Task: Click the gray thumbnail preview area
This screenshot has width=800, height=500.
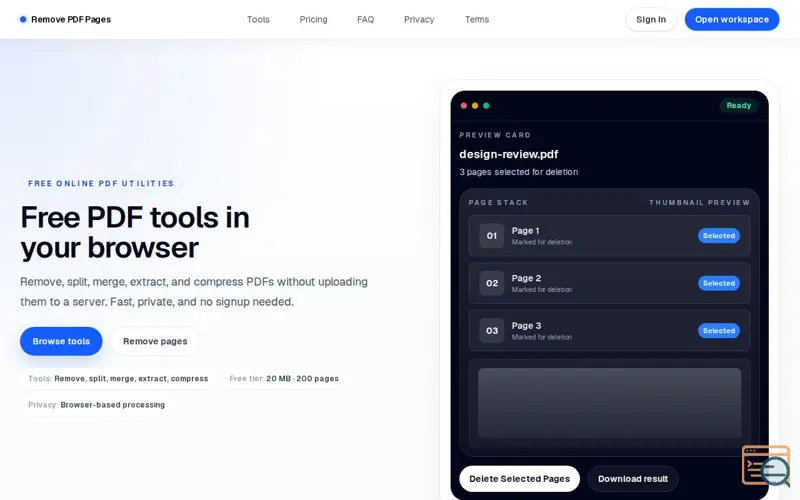Action: coord(609,403)
